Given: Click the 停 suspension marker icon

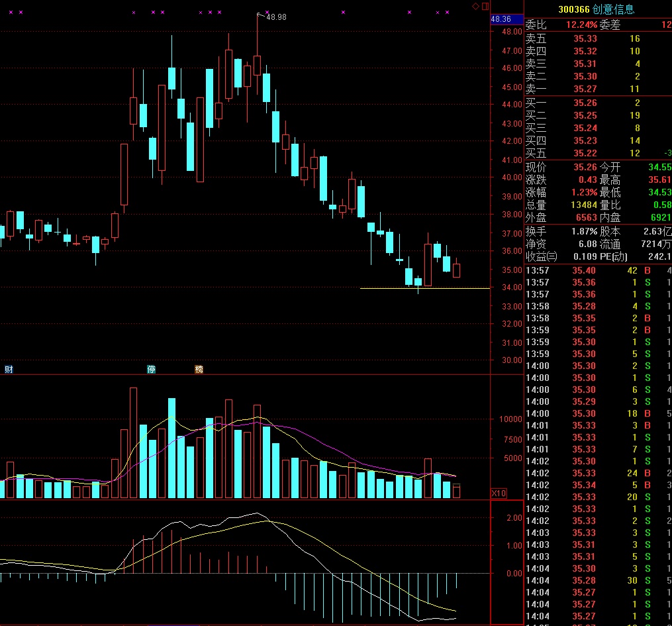Looking at the screenshot, I should (x=151, y=369).
